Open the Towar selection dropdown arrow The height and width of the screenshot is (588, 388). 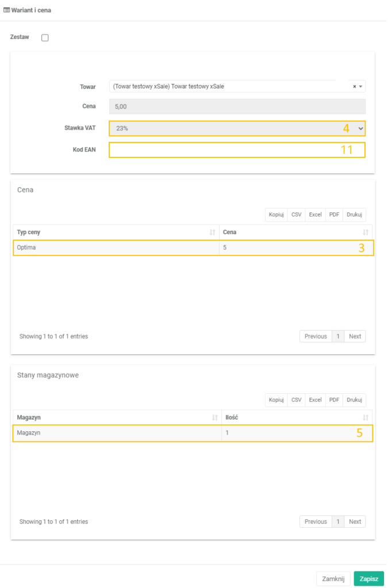360,87
